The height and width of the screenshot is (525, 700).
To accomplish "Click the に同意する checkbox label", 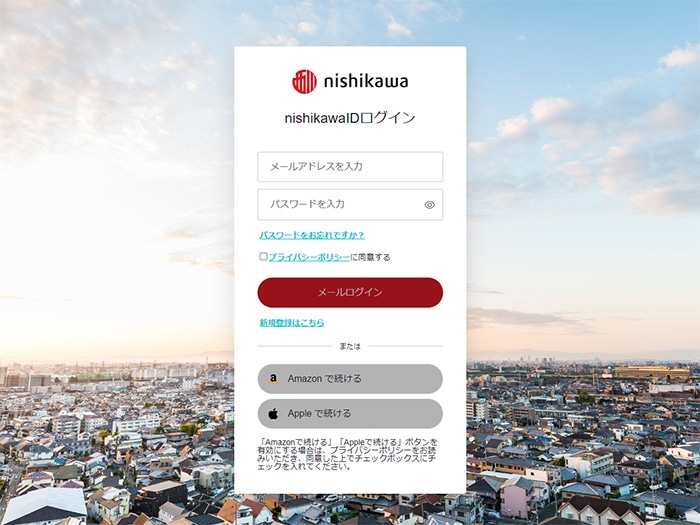I will 370,257.
